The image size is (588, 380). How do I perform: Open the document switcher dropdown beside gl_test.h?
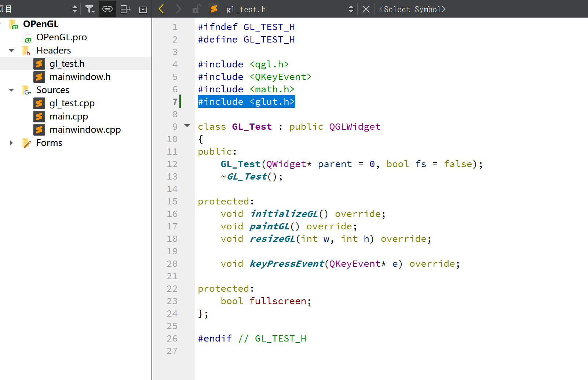pyautogui.click(x=351, y=9)
